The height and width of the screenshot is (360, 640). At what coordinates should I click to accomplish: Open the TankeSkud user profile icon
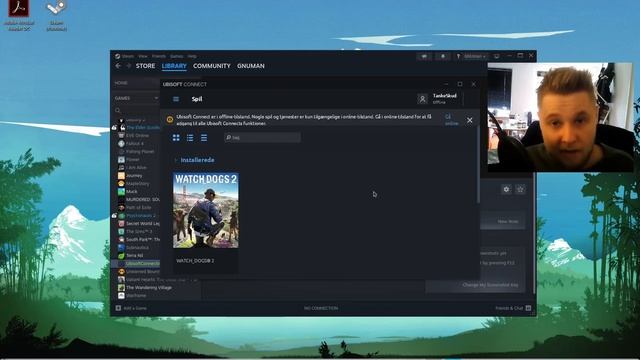coord(422,99)
